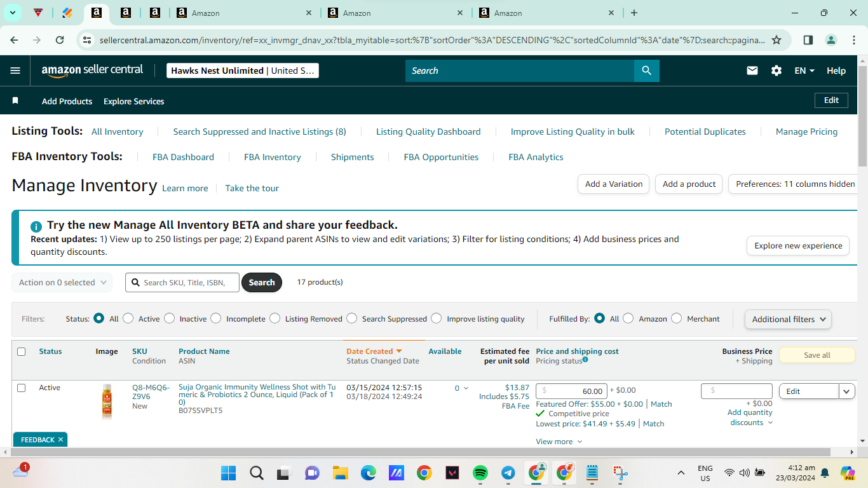
Task: Go to the Shipments tool
Action: pos(353,157)
